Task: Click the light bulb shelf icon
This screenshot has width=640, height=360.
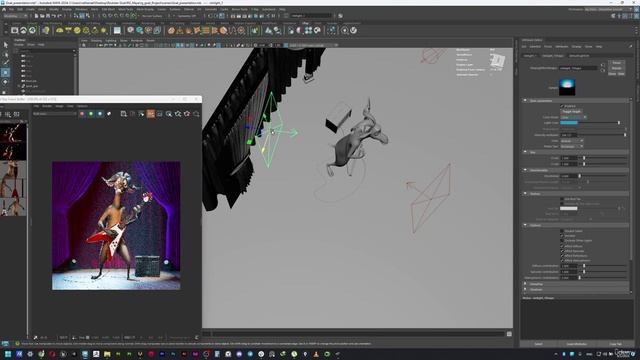Action: pos(46,30)
